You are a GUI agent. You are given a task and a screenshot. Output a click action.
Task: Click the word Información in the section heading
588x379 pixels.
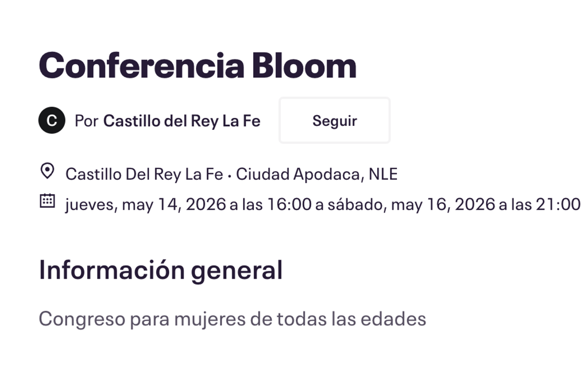point(112,270)
